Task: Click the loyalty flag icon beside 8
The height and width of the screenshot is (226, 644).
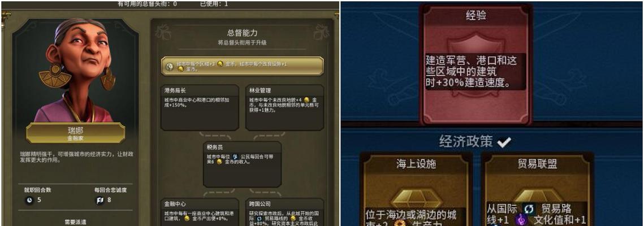Action: tap(100, 200)
